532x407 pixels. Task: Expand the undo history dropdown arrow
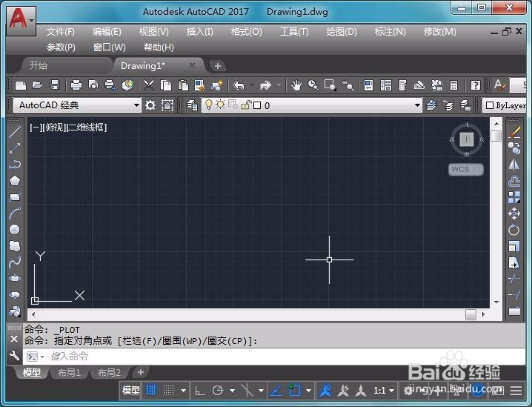point(252,85)
